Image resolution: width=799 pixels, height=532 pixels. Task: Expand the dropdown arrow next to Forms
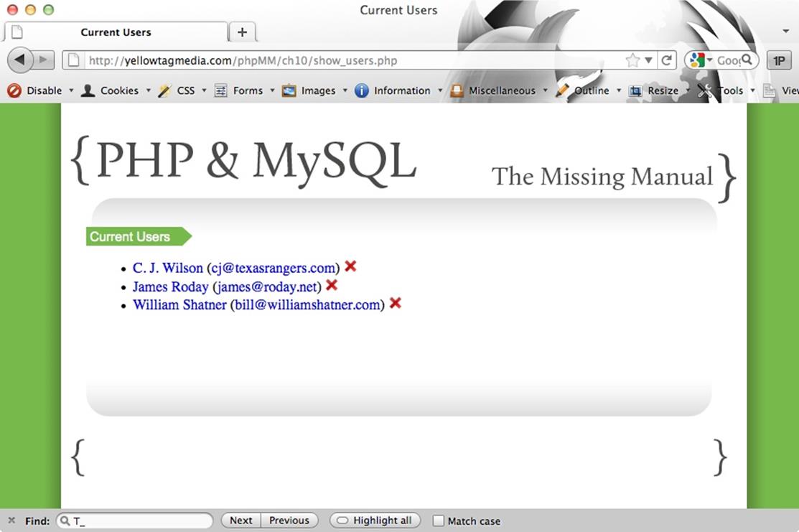pos(272,90)
